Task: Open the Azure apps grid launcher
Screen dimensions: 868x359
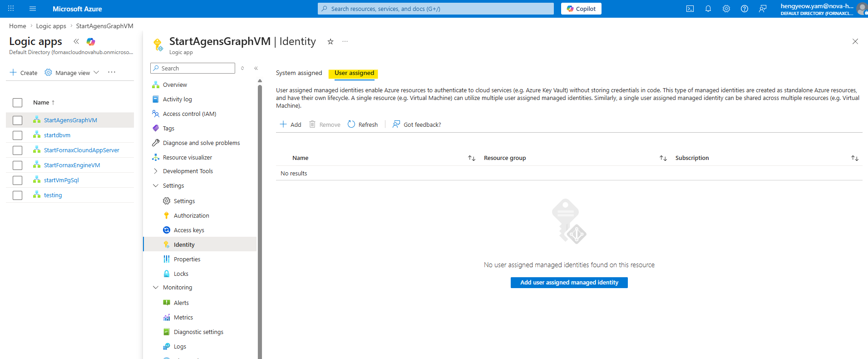Action: (x=11, y=9)
